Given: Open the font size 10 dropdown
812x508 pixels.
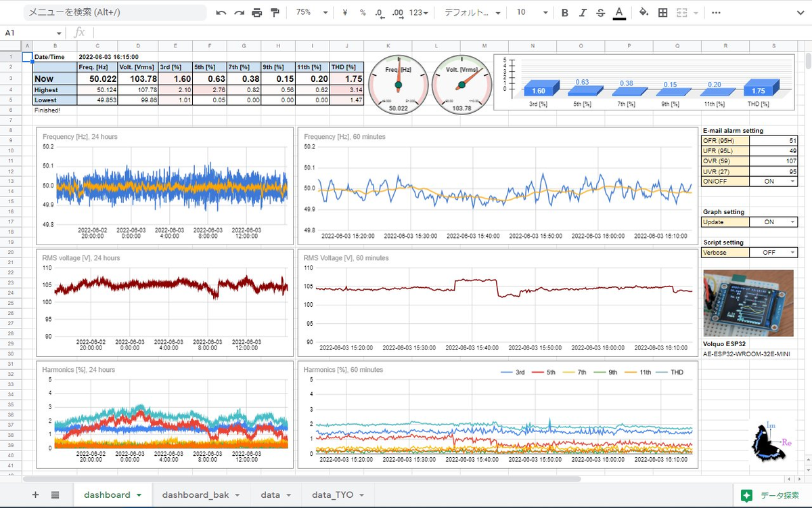Looking at the screenshot, I should pyautogui.click(x=531, y=13).
